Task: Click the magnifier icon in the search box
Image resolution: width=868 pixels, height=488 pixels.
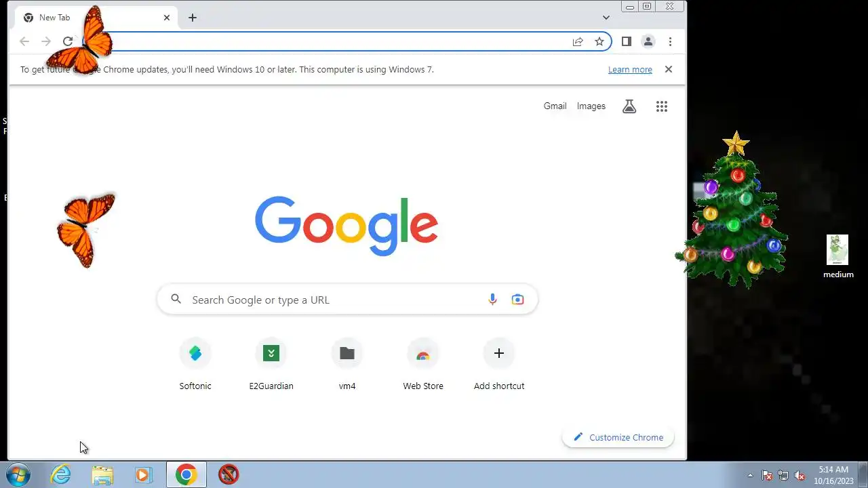Action: coord(176,299)
